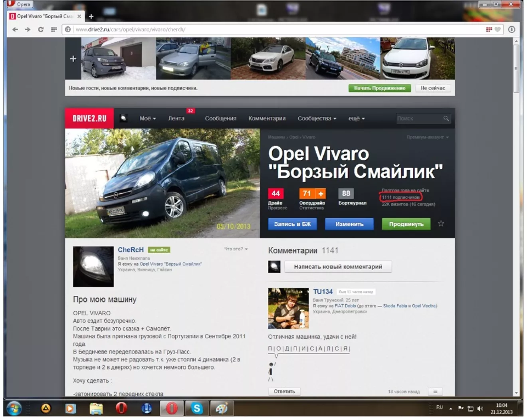Click the Поиск search input field
This screenshot has width=527, height=420.
click(x=418, y=119)
